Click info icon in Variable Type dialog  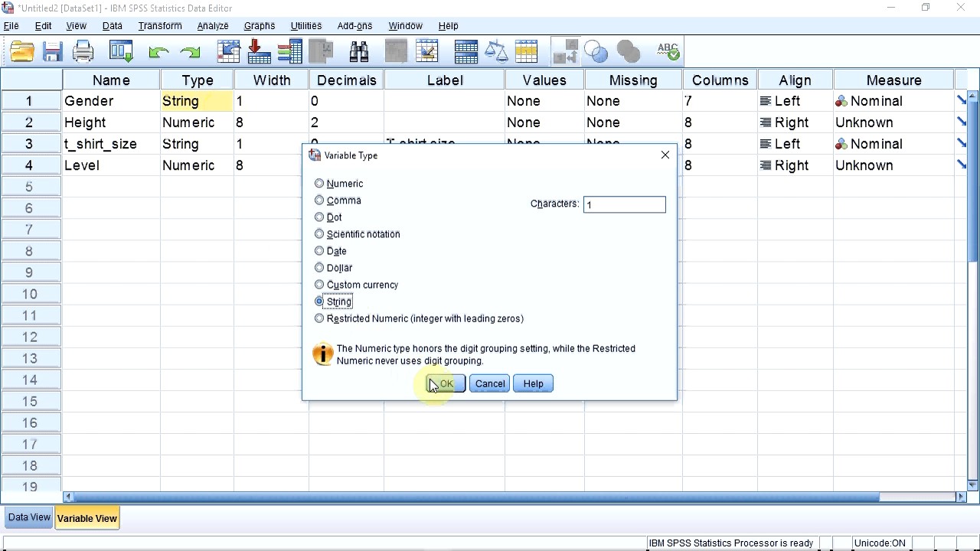click(x=323, y=354)
